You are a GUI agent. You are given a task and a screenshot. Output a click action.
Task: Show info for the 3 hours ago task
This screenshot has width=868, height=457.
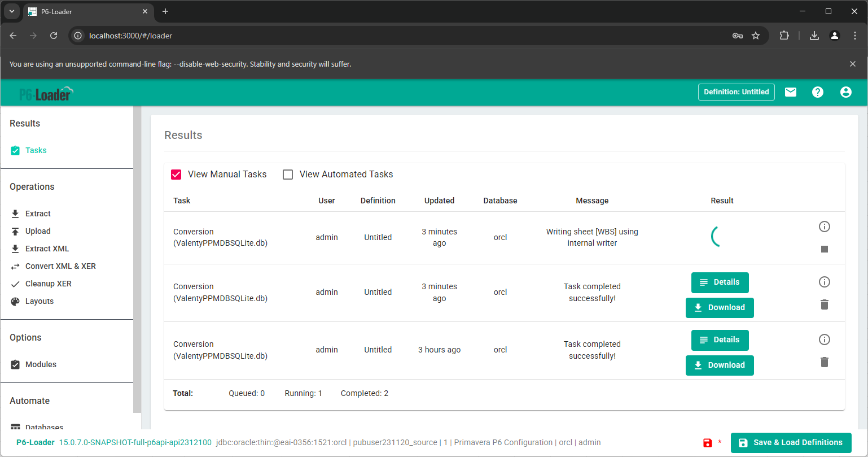[x=825, y=340]
